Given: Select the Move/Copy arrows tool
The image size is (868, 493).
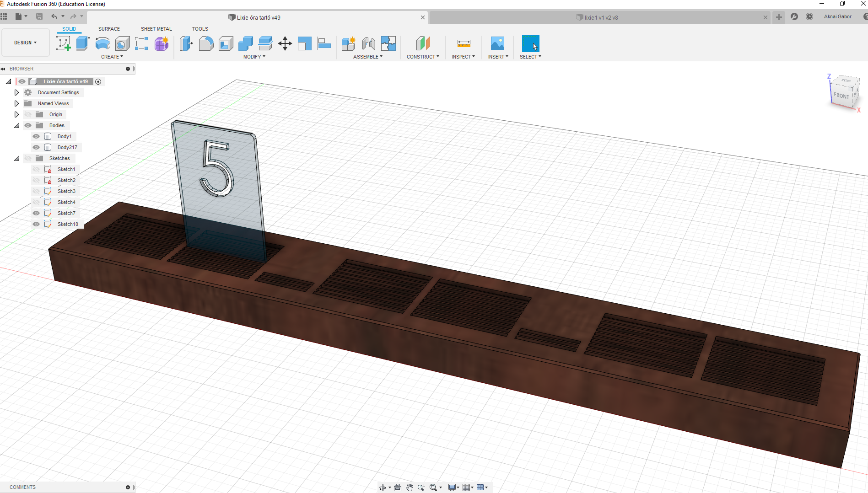Looking at the screenshot, I should click(x=285, y=43).
